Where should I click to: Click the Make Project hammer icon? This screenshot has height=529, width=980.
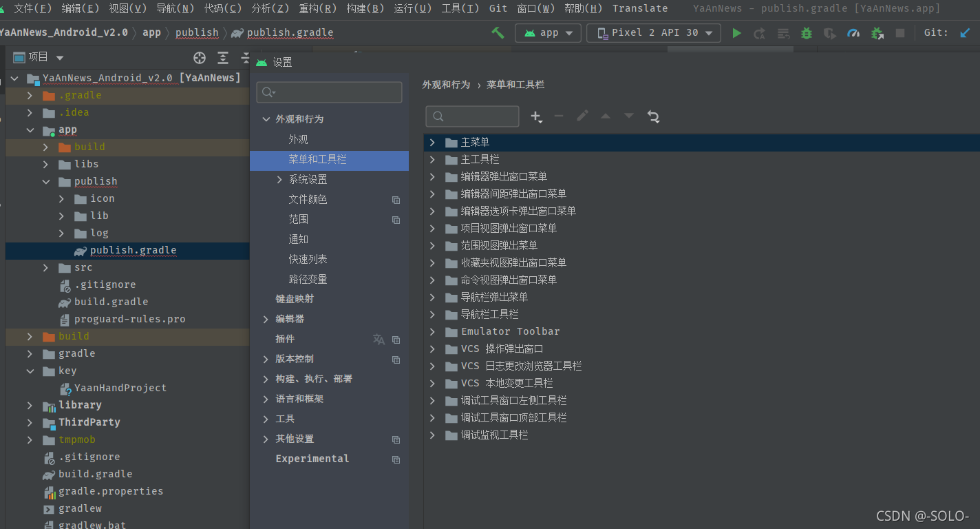(498, 33)
